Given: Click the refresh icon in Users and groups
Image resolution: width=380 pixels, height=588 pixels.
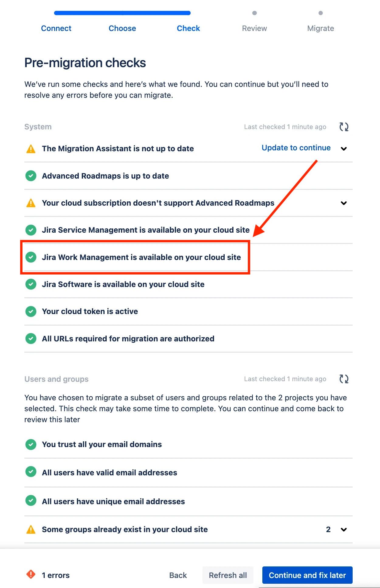Looking at the screenshot, I should point(344,379).
